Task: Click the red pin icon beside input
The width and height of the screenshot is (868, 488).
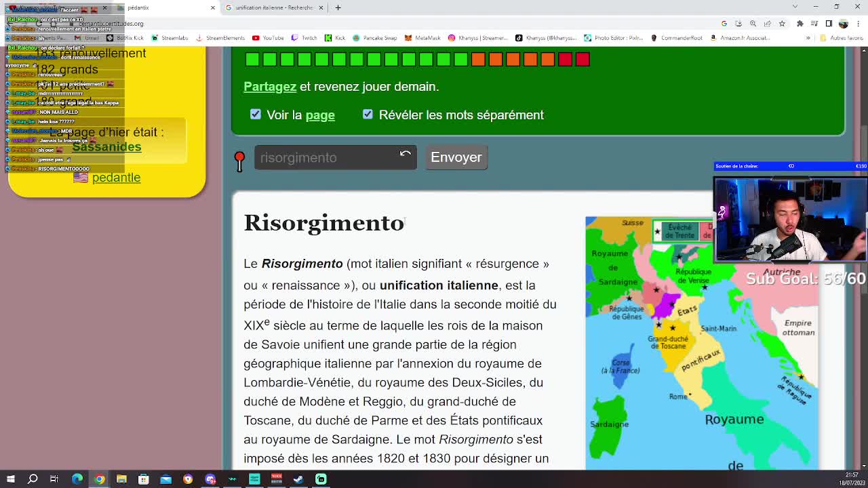Action: coord(239,161)
